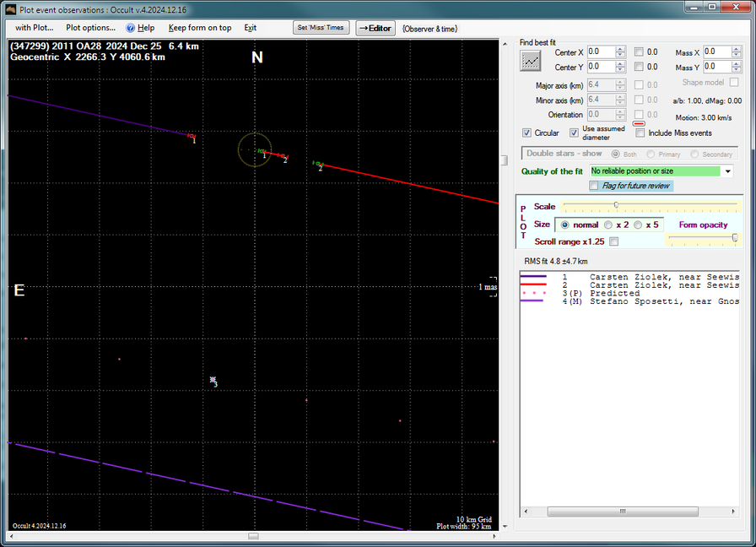Click the Form opacity slider thumb
The height and width of the screenshot is (547, 756).
tap(735, 238)
